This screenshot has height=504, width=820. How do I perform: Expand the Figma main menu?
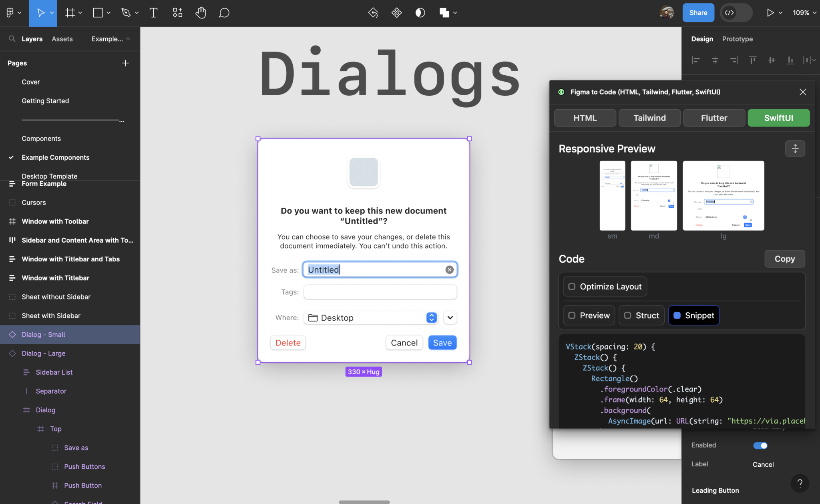point(14,13)
